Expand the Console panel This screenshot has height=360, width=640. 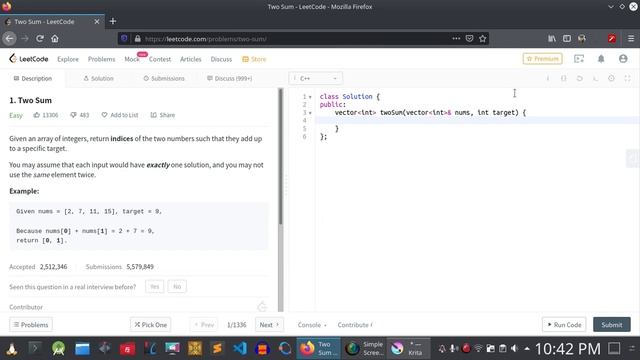pyautogui.click(x=312, y=325)
